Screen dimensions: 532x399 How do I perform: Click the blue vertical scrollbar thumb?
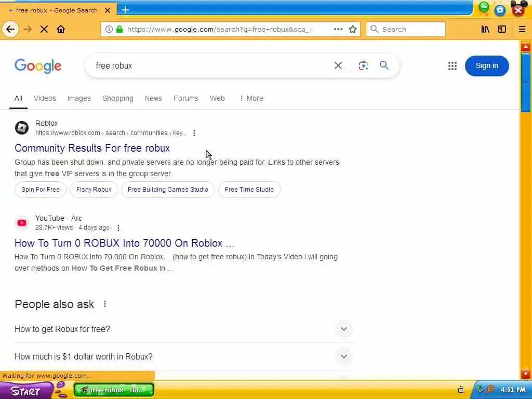526,82
